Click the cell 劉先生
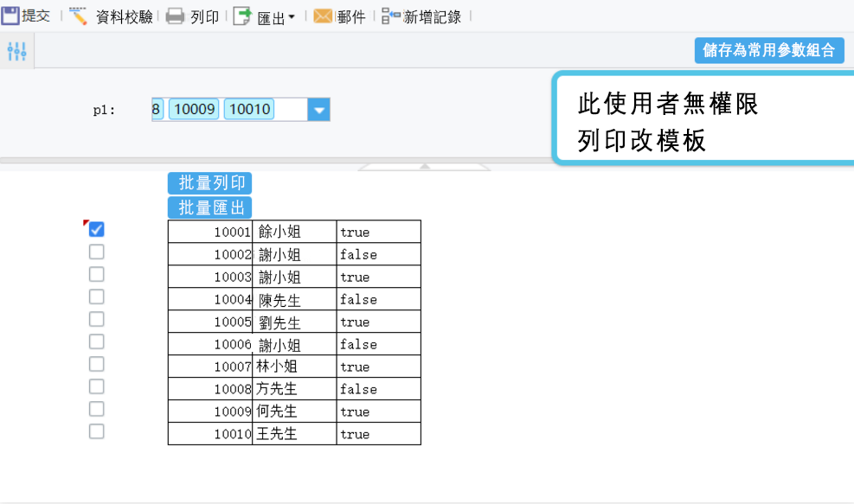Image resolution: width=854 pixels, height=504 pixels. coord(295,322)
